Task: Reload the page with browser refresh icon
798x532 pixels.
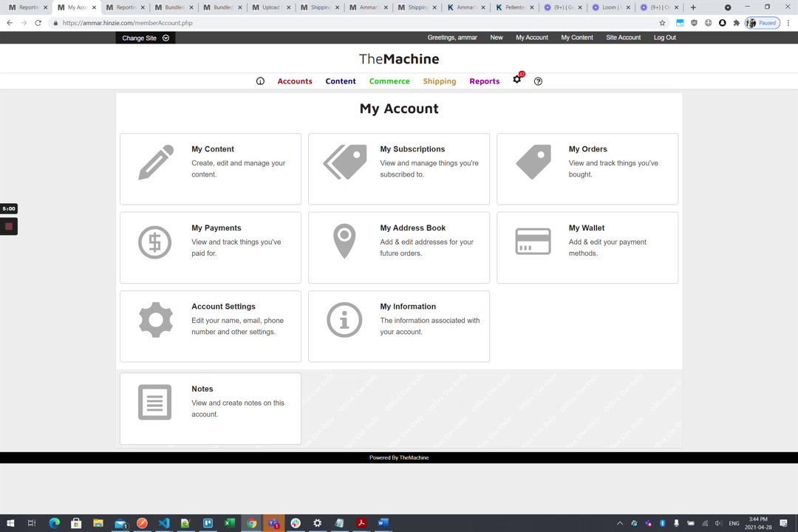Action: (38, 23)
